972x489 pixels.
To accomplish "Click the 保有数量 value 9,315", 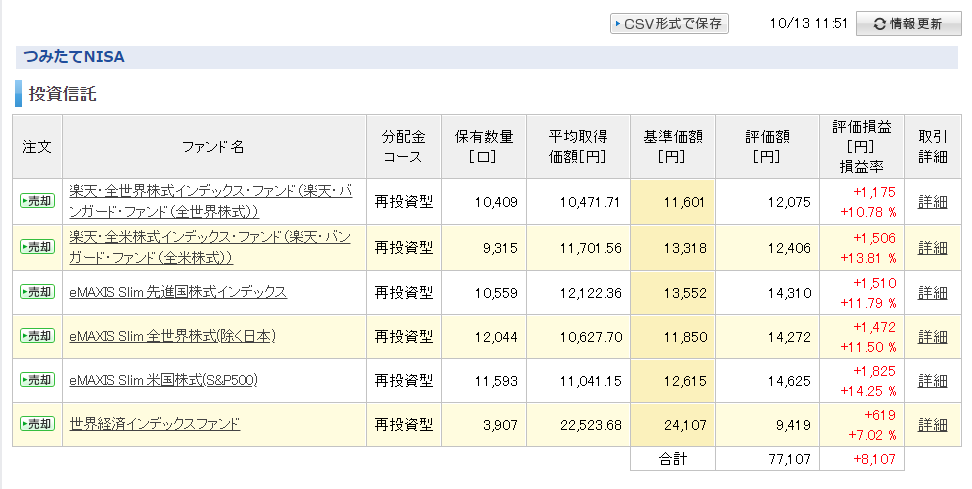I will point(500,248).
